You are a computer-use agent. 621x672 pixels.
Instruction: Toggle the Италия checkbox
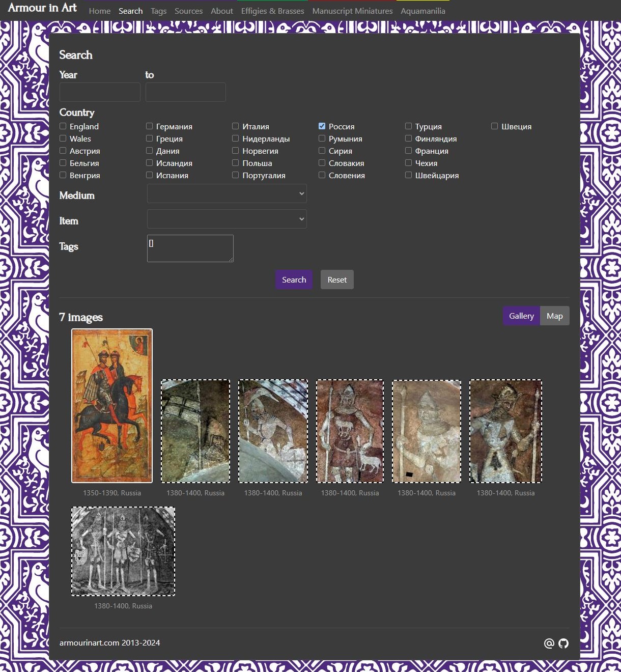click(x=236, y=126)
